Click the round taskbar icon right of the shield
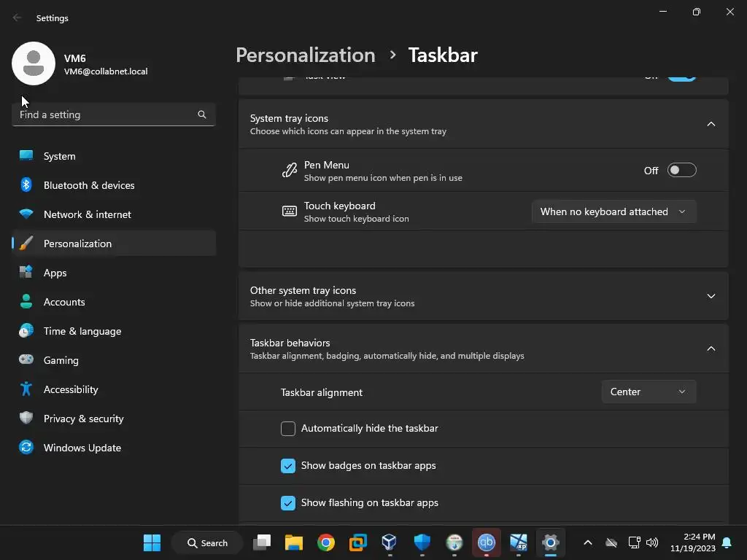Viewport: 747px width, 560px height. (x=454, y=542)
